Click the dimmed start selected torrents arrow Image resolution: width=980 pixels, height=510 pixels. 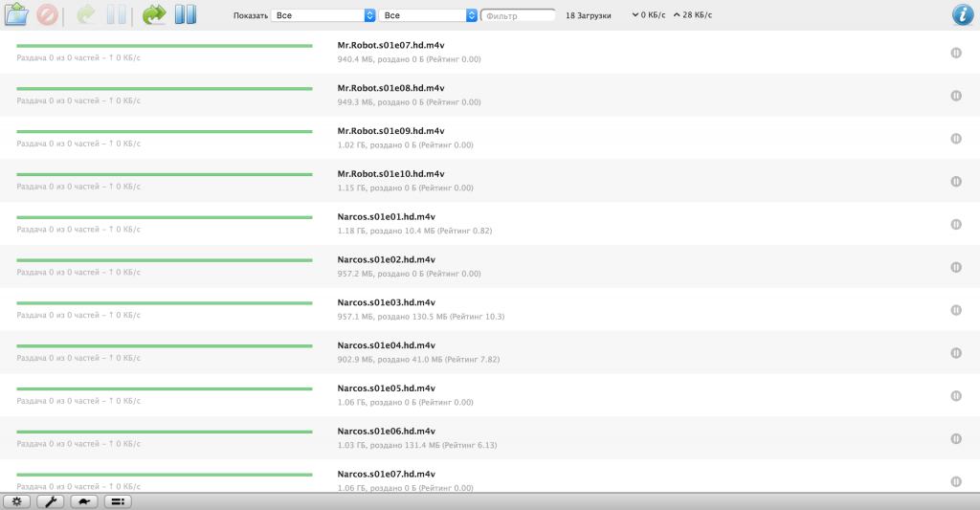(x=85, y=14)
